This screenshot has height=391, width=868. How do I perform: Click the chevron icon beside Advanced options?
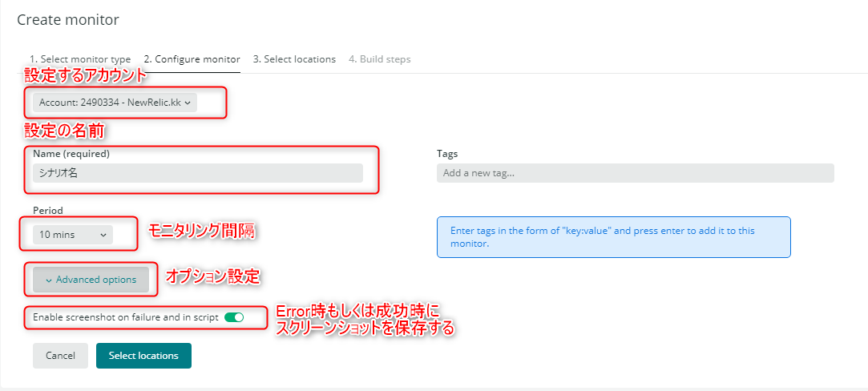pos(49,280)
